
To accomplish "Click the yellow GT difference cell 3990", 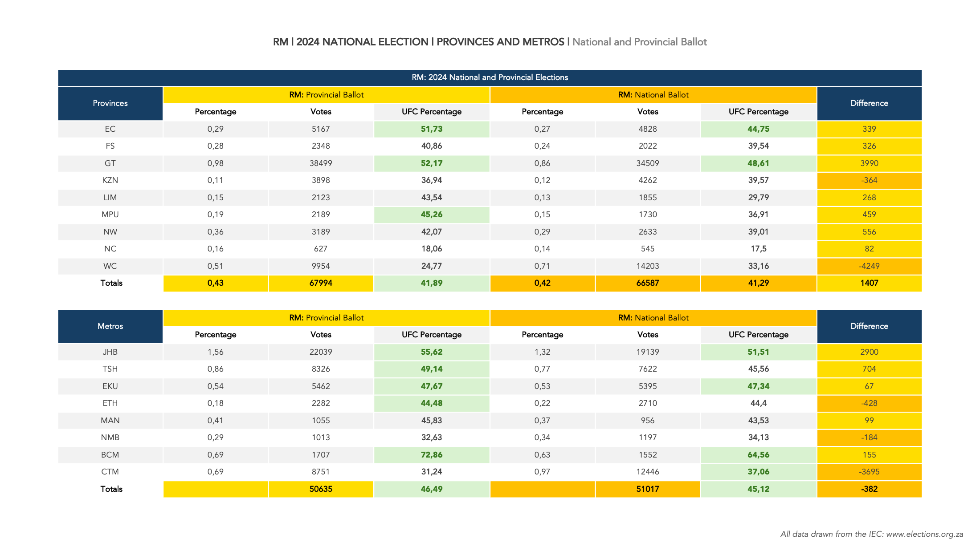I will [x=869, y=163].
